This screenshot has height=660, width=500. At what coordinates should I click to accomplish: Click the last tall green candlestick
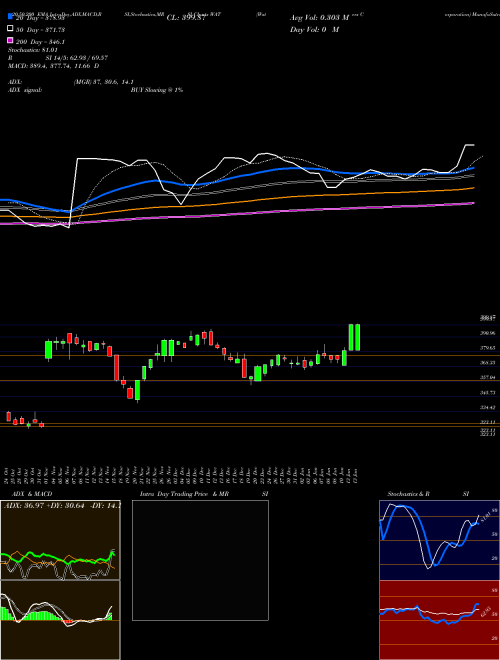(x=358, y=337)
